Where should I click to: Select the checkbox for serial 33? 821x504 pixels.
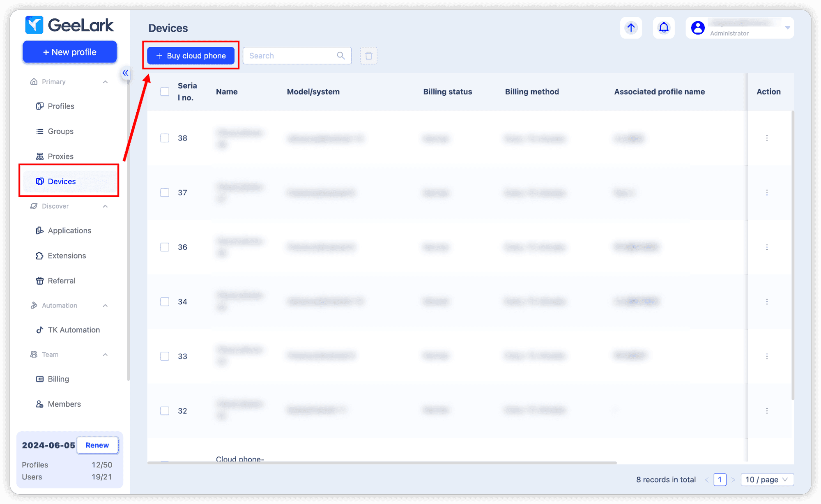click(x=165, y=356)
